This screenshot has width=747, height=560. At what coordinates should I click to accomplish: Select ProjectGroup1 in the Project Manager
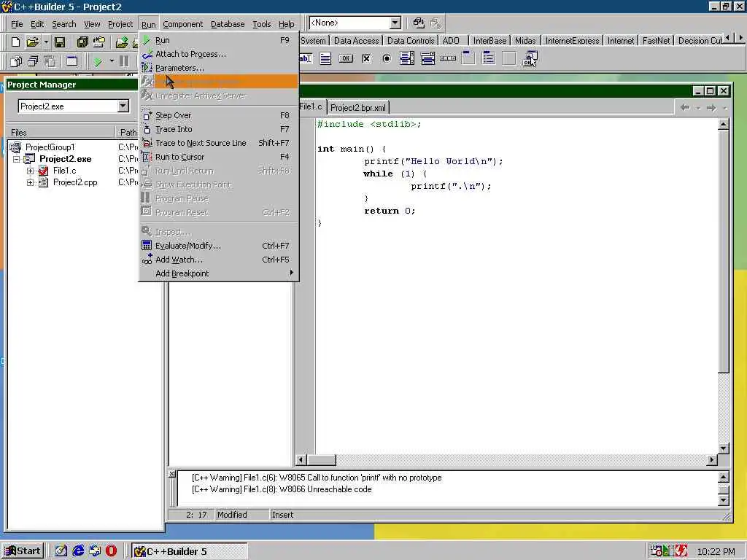50,147
